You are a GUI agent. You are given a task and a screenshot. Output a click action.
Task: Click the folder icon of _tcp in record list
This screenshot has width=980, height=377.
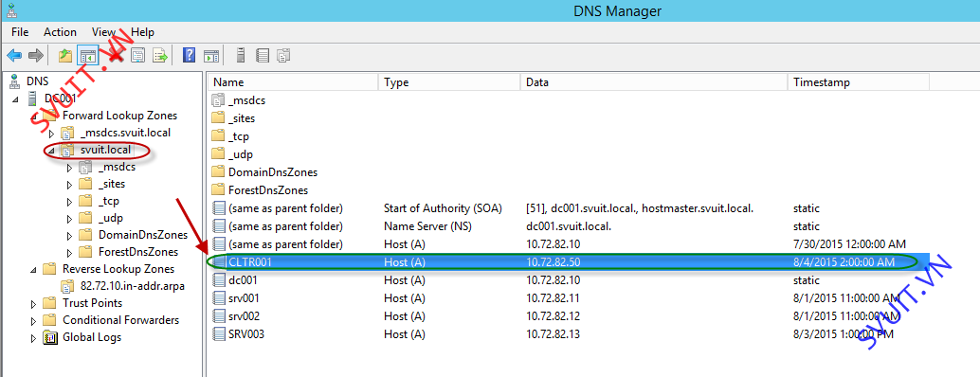click(x=218, y=136)
